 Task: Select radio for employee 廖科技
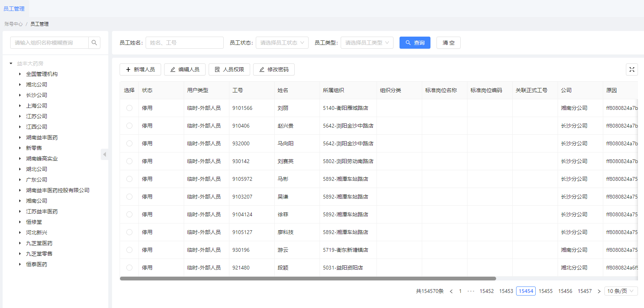[129, 232]
